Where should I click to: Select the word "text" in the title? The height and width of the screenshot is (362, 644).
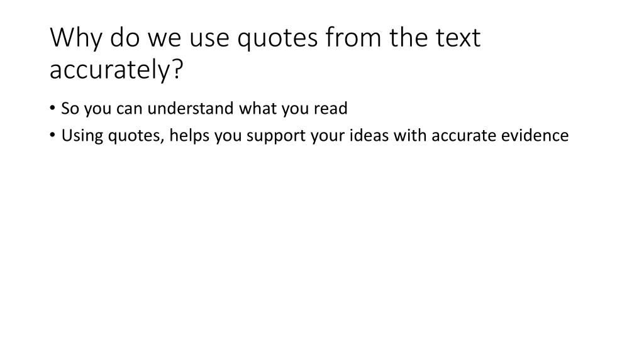click(x=458, y=38)
